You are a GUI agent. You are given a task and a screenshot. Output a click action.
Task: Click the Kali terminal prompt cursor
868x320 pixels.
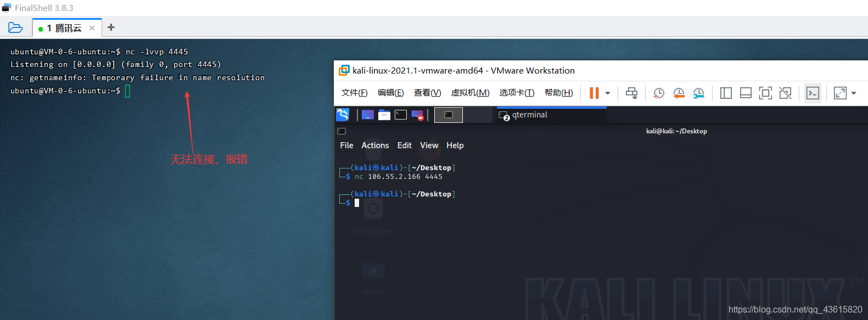point(357,203)
